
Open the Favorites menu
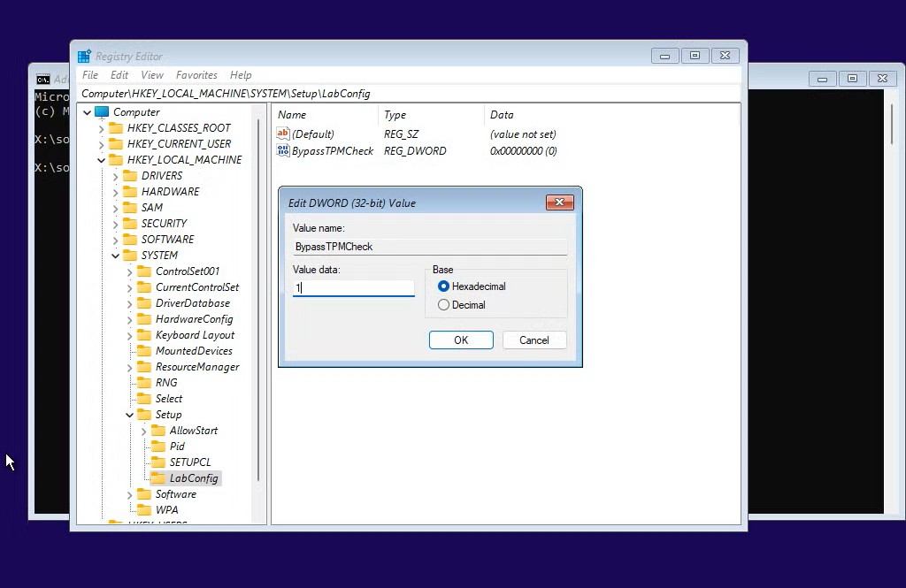point(196,75)
